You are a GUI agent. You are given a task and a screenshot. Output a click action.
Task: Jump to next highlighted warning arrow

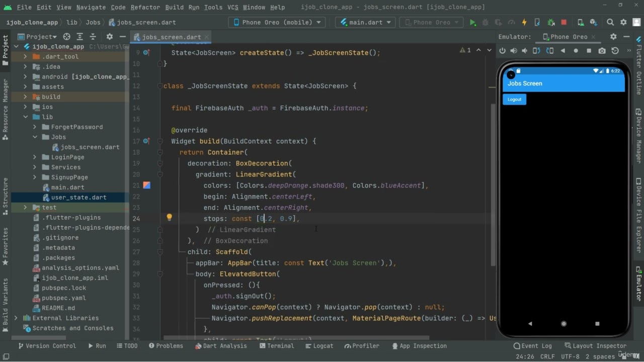click(x=489, y=50)
